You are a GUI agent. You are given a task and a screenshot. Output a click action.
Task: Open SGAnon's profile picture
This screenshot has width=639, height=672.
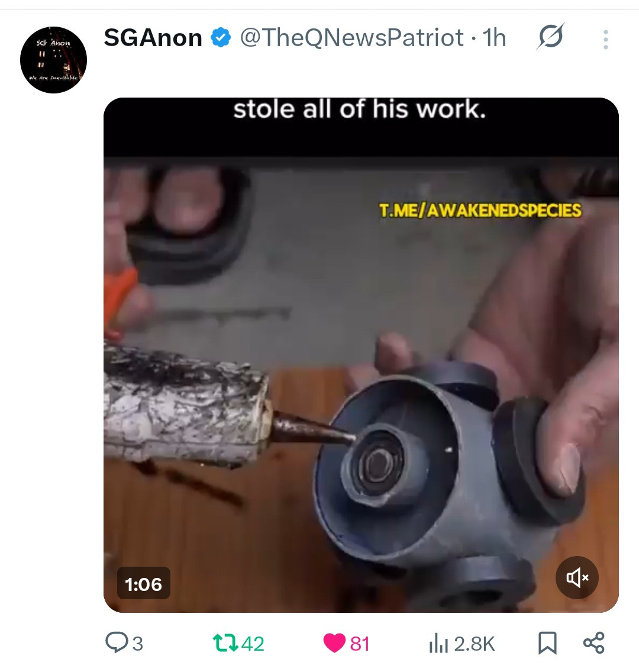click(x=54, y=60)
